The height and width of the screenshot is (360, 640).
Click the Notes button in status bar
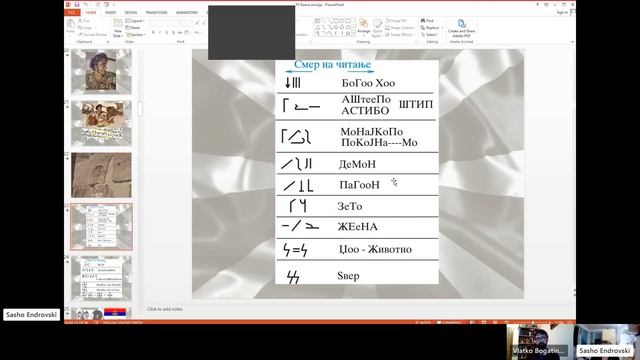422,322
